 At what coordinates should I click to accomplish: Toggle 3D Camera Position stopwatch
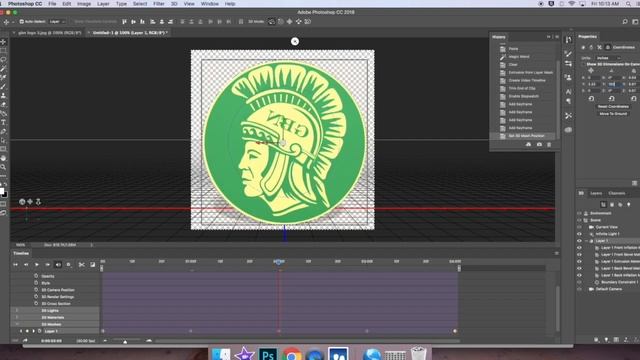(x=36, y=290)
